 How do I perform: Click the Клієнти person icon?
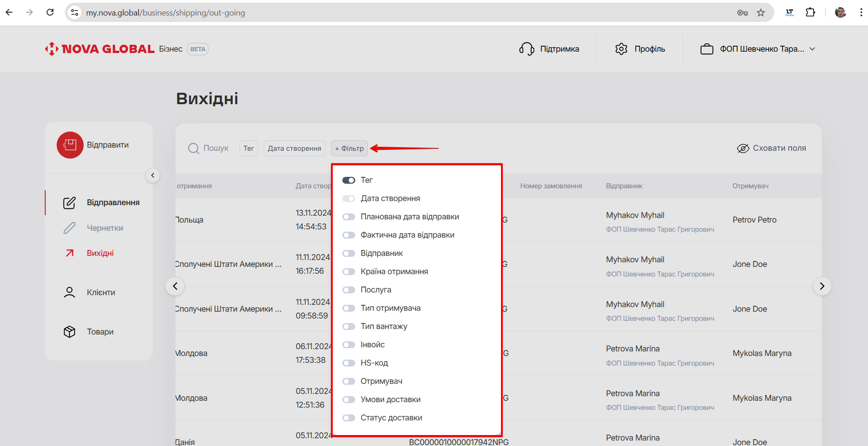point(69,292)
